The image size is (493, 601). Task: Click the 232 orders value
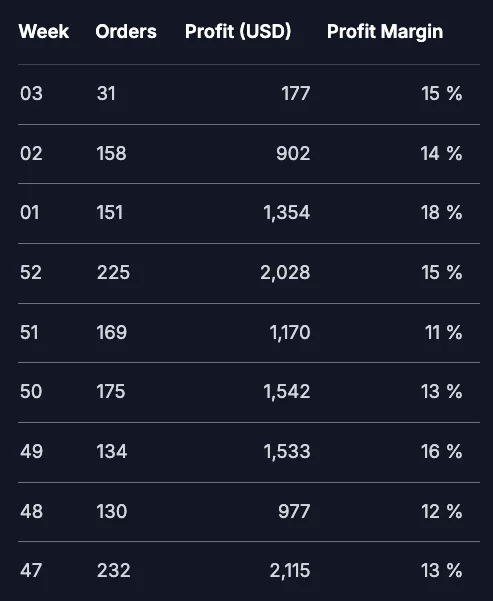(113, 571)
